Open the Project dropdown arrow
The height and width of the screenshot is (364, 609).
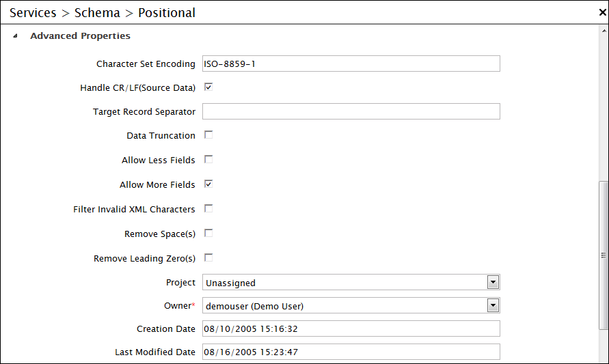pos(493,283)
